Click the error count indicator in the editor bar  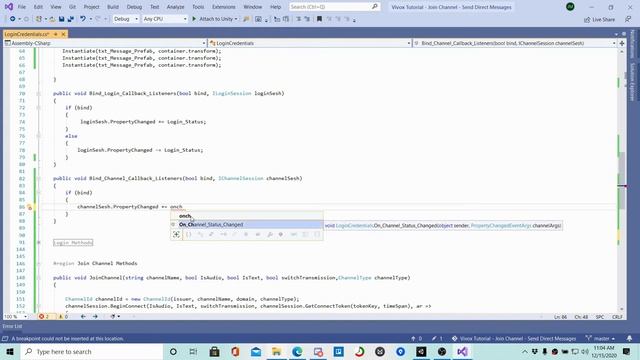coord(44,317)
